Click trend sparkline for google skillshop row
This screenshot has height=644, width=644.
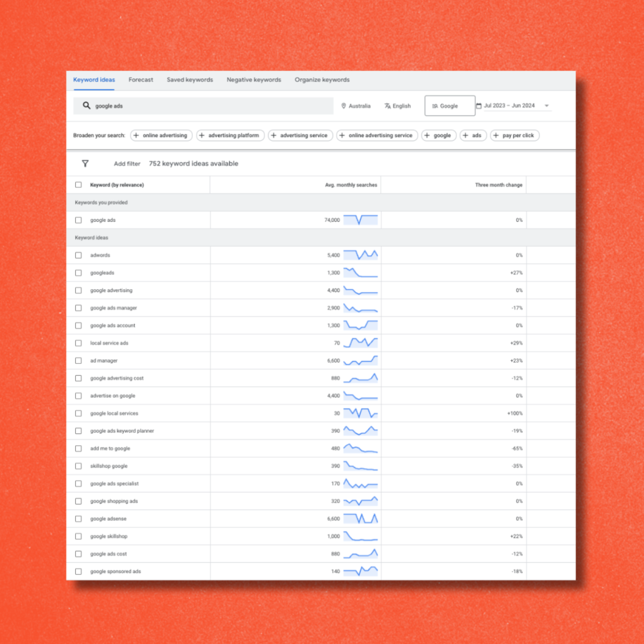pyautogui.click(x=361, y=536)
